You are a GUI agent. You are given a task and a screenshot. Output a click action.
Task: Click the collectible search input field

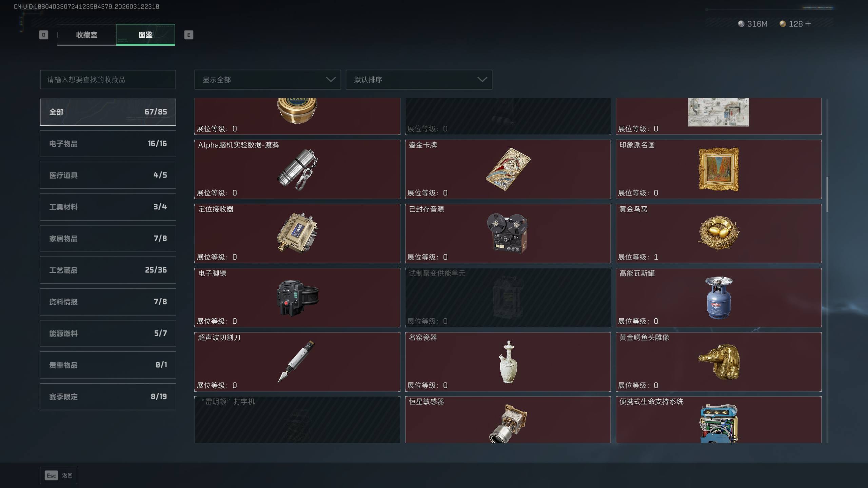coord(108,80)
